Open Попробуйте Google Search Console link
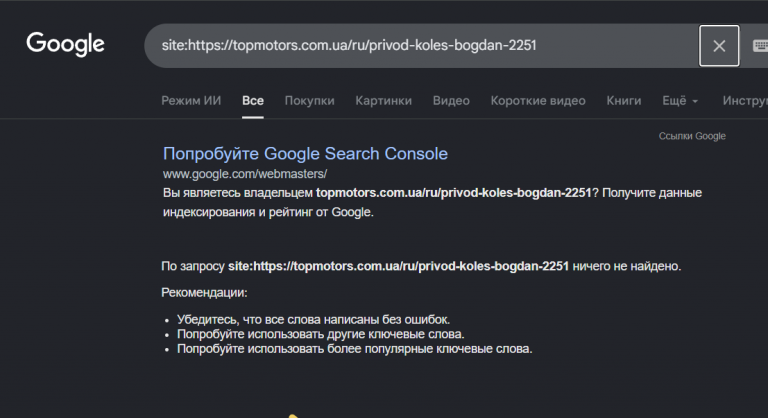This screenshot has width=768, height=418. click(x=305, y=153)
